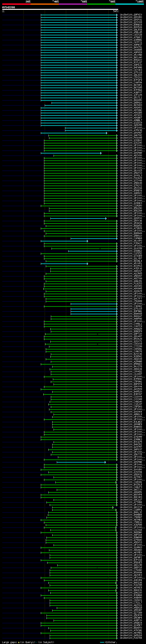
Task: Click the green alignment bar of P26784
Action: pyautogui.click(x=83, y=638)
